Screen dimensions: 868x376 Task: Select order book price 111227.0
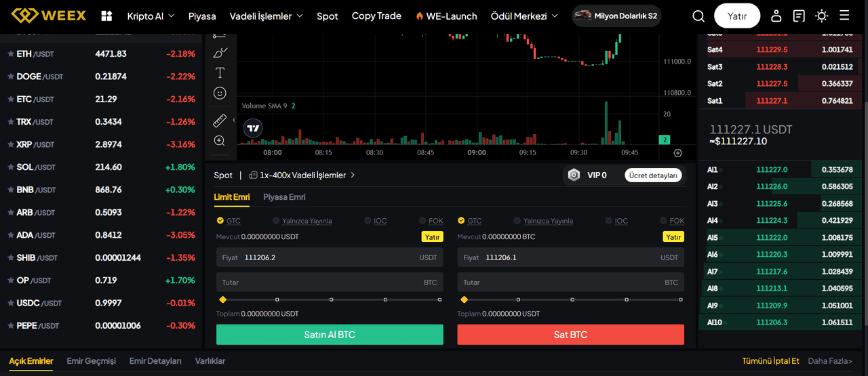coord(772,170)
